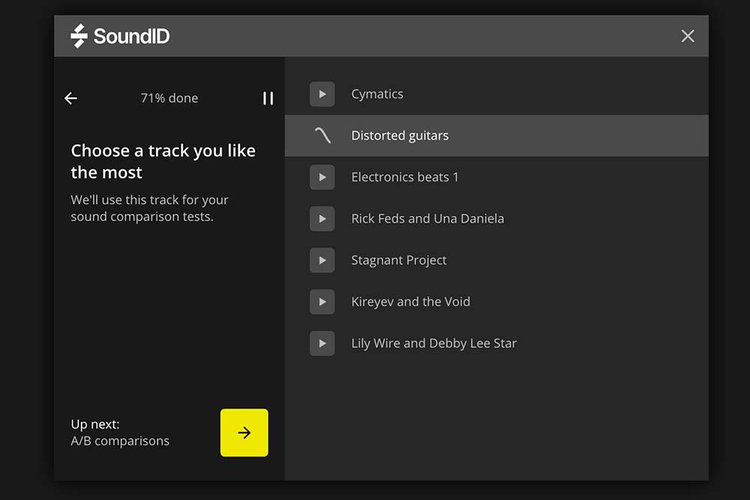
Task: Play Lily Wire and Debby Lee Star
Action: point(322,343)
